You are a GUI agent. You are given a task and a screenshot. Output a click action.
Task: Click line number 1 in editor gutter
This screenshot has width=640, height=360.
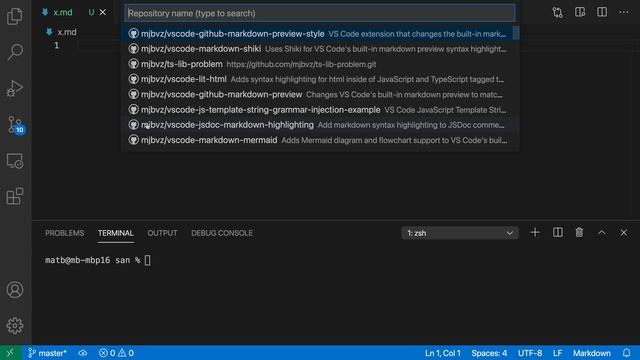pyautogui.click(x=57, y=45)
